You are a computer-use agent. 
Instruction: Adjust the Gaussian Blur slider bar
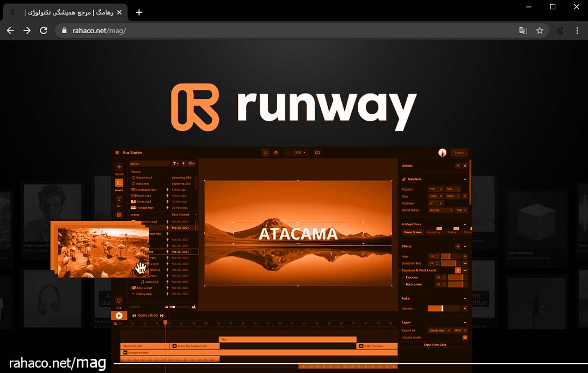click(x=450, y=263)
